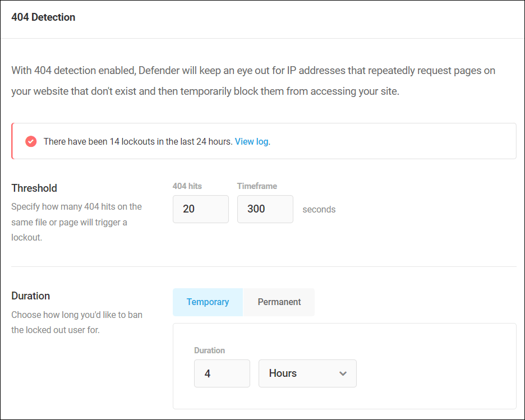Click the red checkmark lockout notice icon
The image size is (525, 420).
tap(31, 141)
